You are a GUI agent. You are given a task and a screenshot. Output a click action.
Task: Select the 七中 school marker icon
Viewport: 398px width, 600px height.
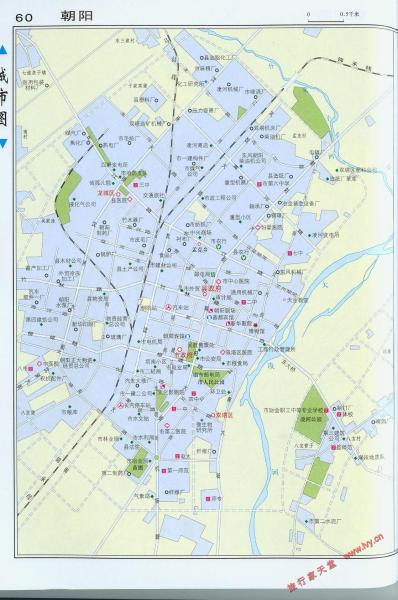(x=290, y=253)
